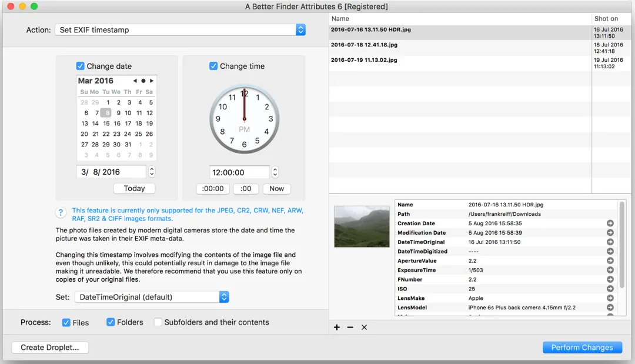Click the arrow icon beside Creation Date
Image resolution: width=635 pixels, height=364 pixels.
coord(610,223)
